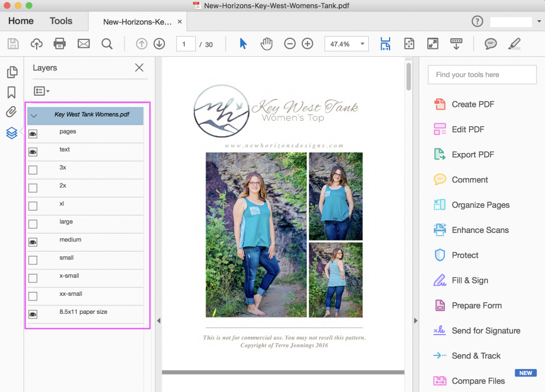Hide the 8.5x11 paper size layer
Screen dimensions: 545x392
point(33,314)
